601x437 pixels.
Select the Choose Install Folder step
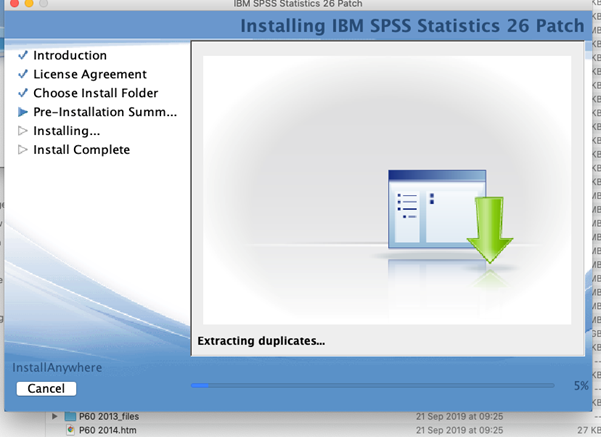tap(95, 93)
